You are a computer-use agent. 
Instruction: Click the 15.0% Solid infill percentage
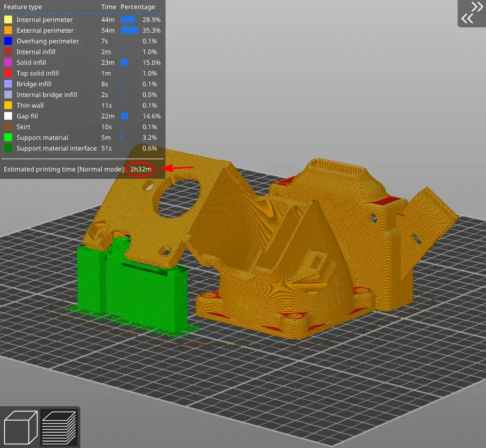(152, 62)
